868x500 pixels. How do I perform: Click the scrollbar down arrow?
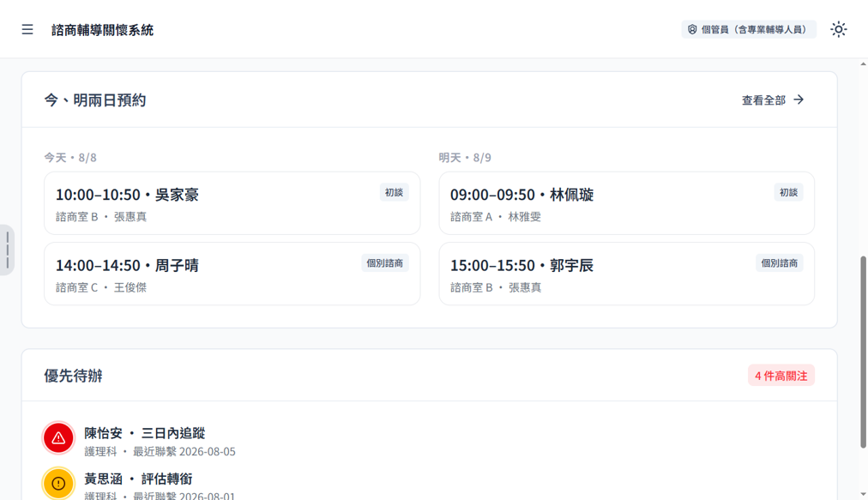[863, 494]
